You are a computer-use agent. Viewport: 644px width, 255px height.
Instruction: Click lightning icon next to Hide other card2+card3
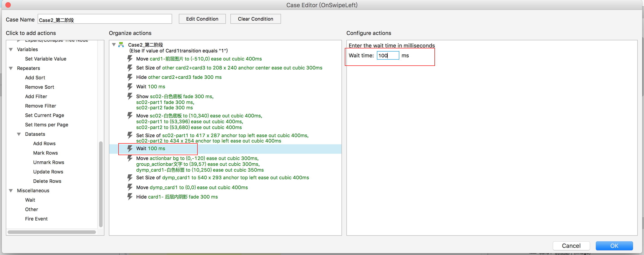pos(130,77)
